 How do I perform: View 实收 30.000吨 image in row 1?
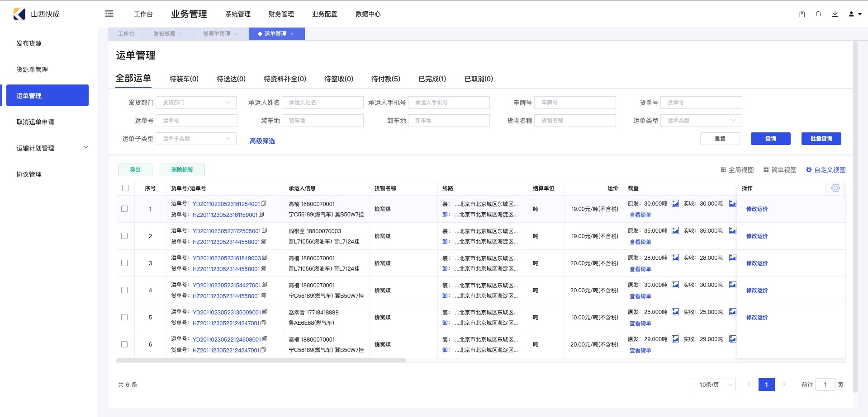(732, 203)
